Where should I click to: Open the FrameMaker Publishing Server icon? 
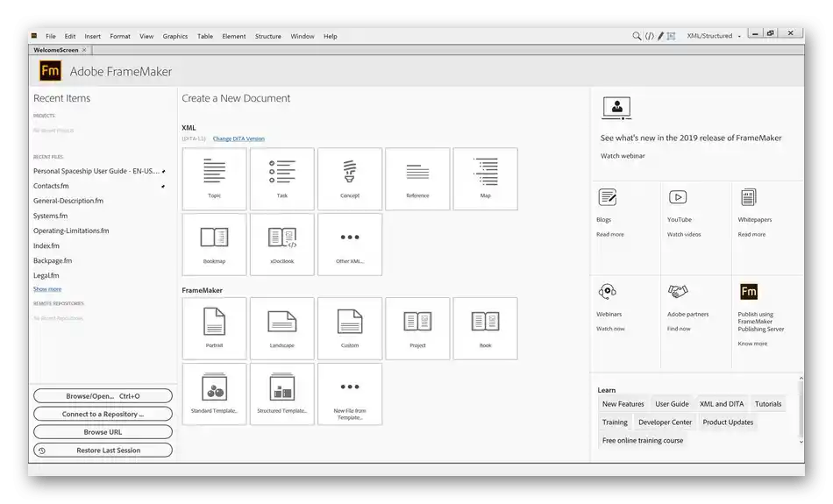(x=749, y=291)
